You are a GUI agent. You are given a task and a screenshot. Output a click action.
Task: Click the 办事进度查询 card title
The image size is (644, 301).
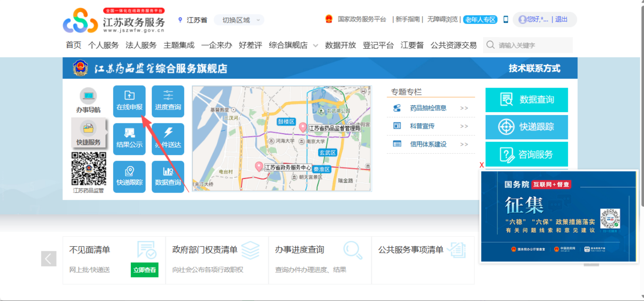pos(299,249)
